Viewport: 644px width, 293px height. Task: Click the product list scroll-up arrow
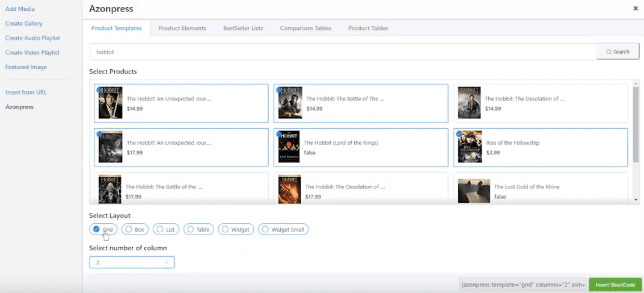tap(636, 84)
